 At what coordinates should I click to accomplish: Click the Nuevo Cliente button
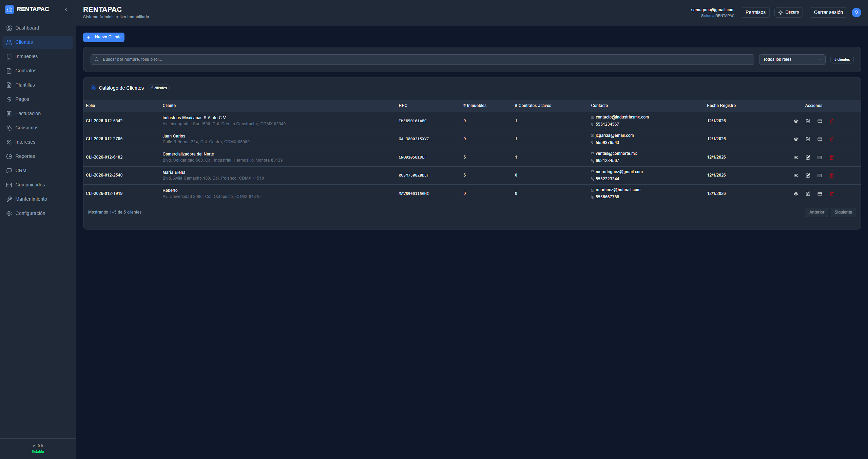pos(104,37)
